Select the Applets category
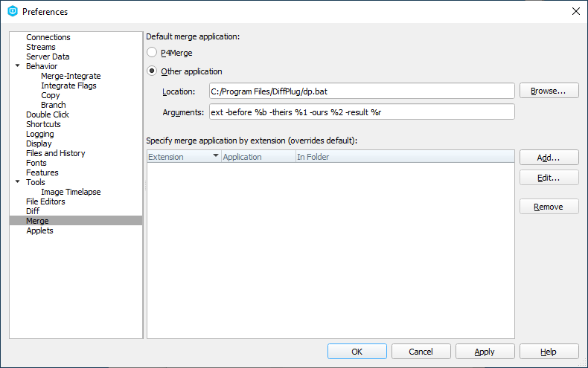 click(x=39, y=230)
